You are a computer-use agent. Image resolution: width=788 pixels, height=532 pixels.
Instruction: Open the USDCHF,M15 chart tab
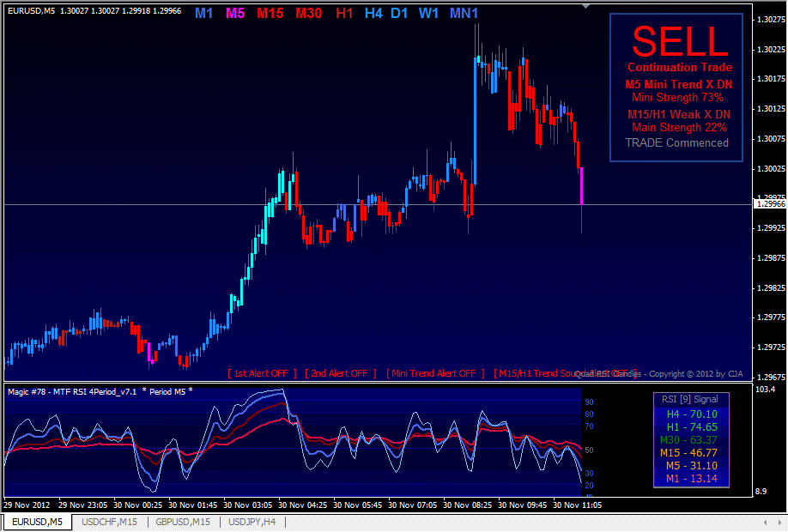pos(109,522)
